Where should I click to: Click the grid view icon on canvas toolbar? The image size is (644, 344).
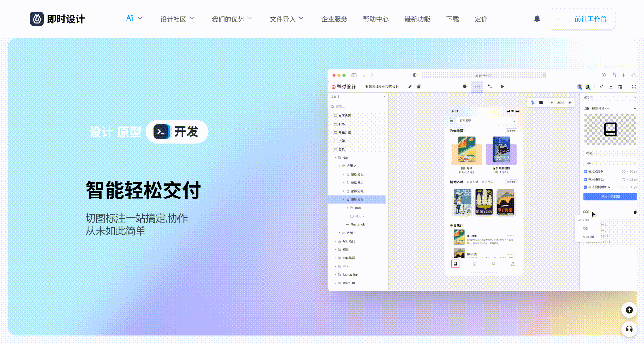(541, 103)
